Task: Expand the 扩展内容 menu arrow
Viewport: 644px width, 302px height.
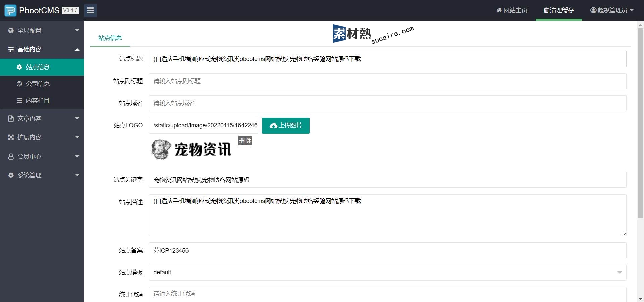Action: (77, 137)
